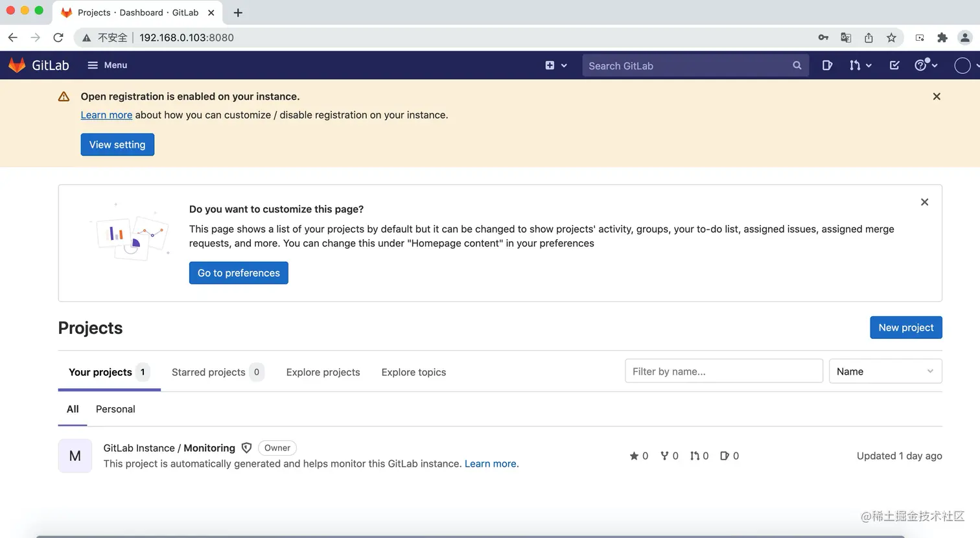This screenshot has height=538, width=980.
Task: Click the merge requests count for Monitoring
Action: (x=699, y=456)
